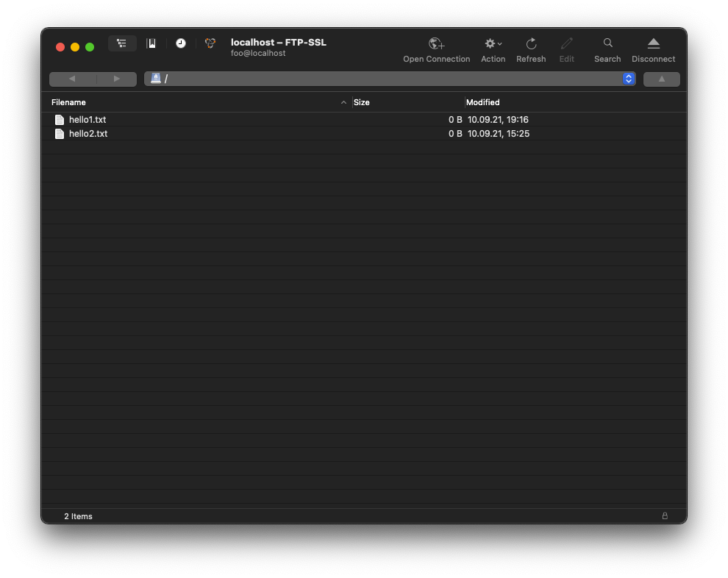This screenshot has height=578, width=728.
Task: Select the hello2.txt file
Action: 88,134
